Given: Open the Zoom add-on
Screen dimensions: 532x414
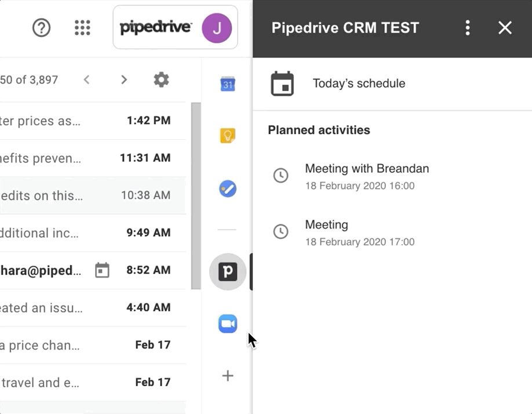Looking at the screenshot, I should point(228,324).
